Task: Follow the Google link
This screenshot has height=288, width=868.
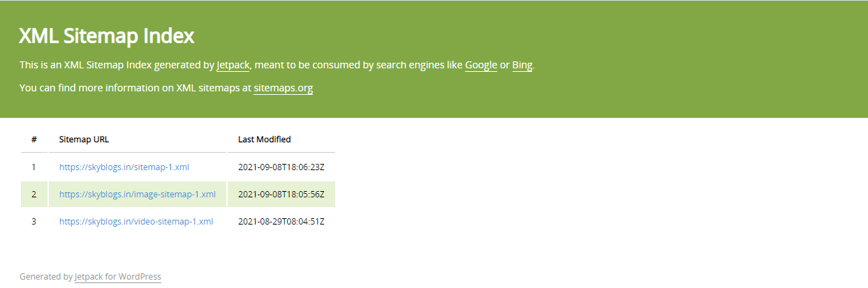Action: coord(480,66)
